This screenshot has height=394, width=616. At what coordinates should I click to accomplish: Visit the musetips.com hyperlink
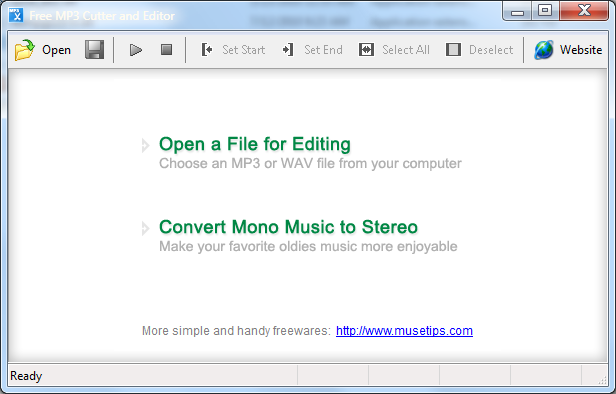(404, 331)
